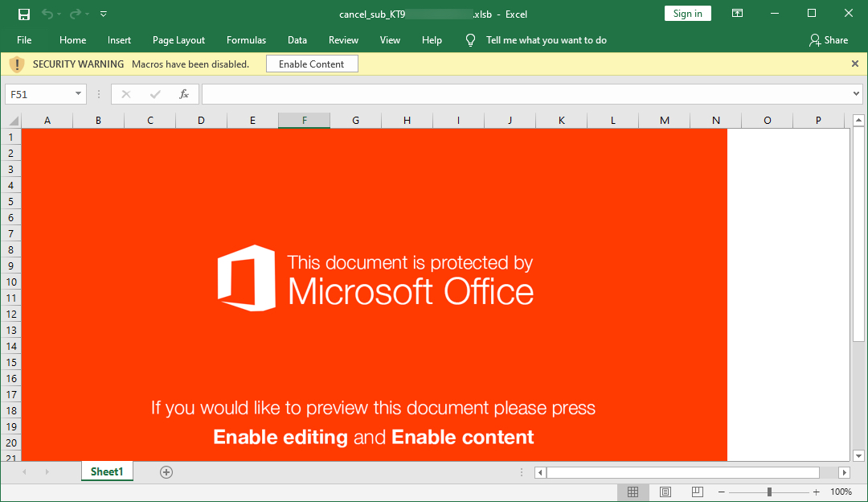This screenshot has width=868, height=502.
Task: Click the previous sheet navigation arrow
Action: point(24,472)
